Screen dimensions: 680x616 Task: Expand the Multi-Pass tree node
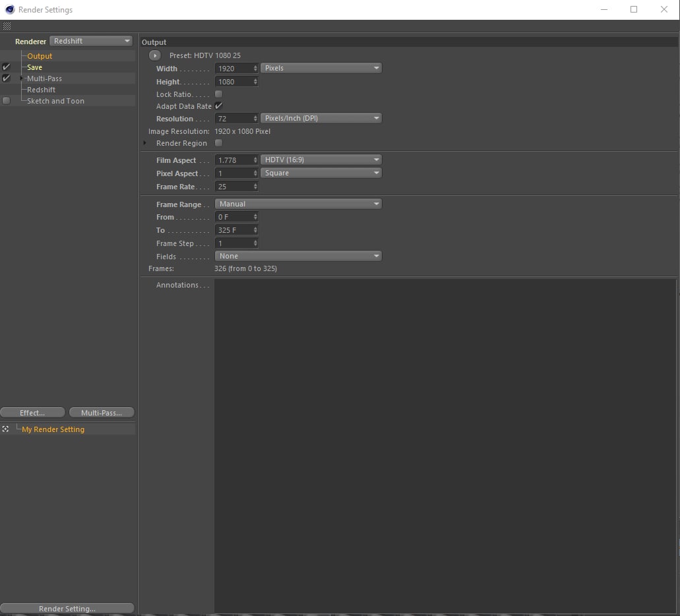click(21, 78)
